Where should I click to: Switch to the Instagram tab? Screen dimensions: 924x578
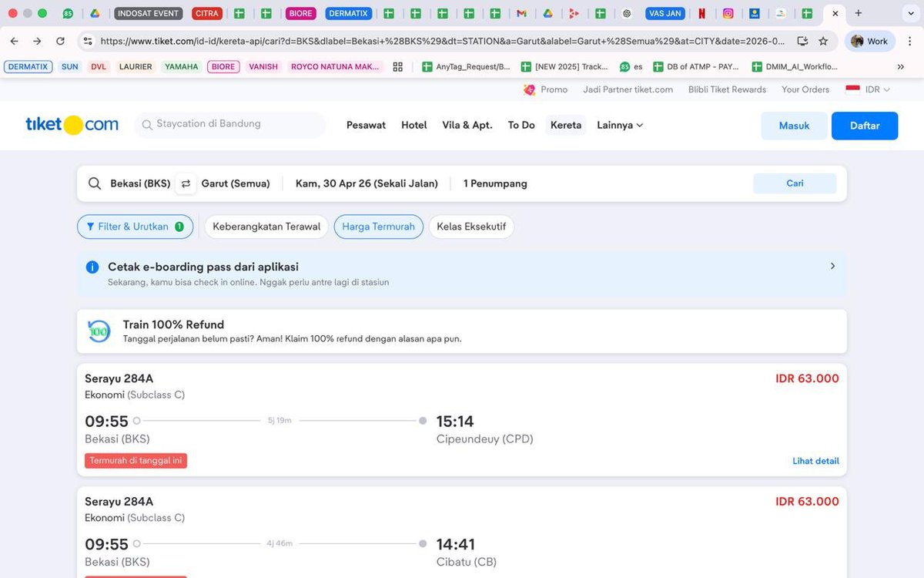tap(728, 13)
